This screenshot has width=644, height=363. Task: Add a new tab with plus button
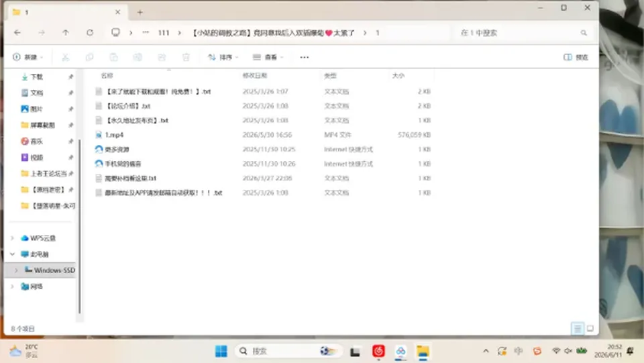coord(140,12)
